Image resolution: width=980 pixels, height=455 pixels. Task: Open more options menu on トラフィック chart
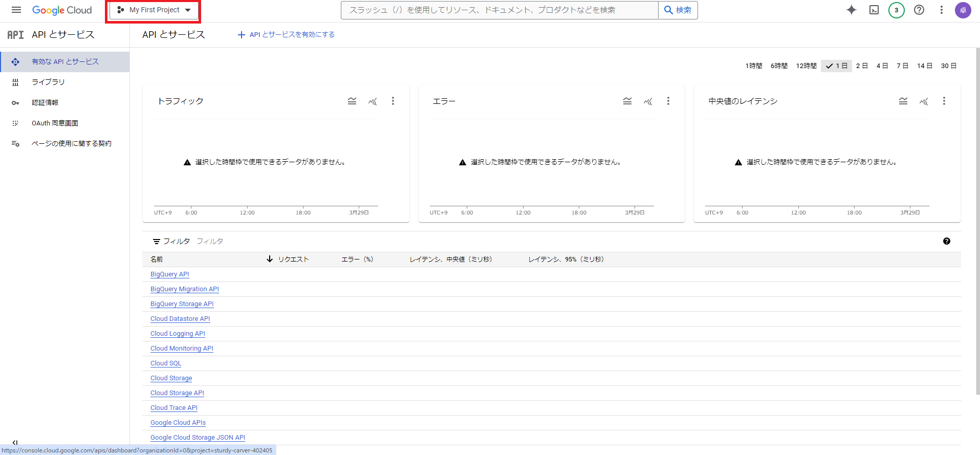point(393,101)
